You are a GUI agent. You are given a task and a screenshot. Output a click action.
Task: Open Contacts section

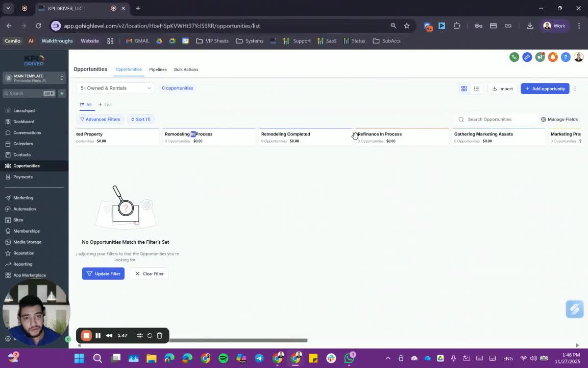click(22, 155)
